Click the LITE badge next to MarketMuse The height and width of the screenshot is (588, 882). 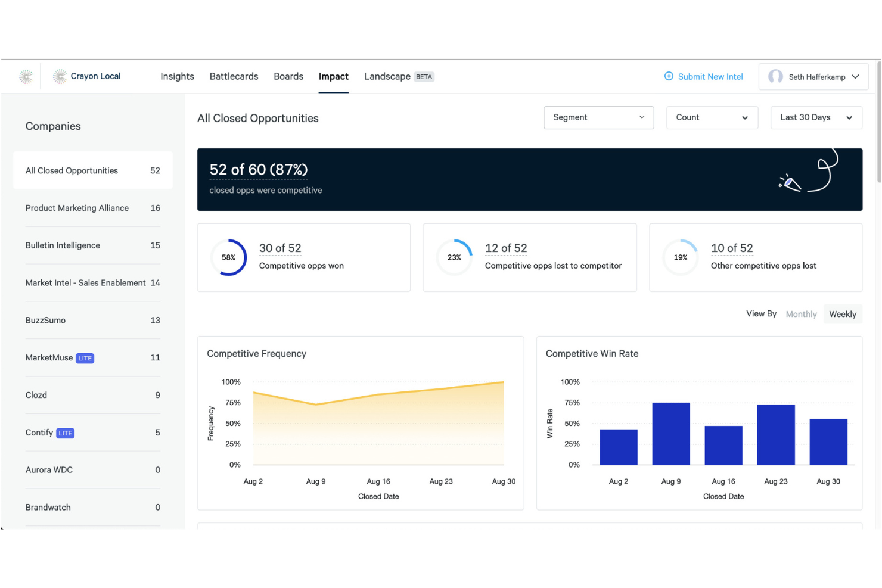coord(85,358)
